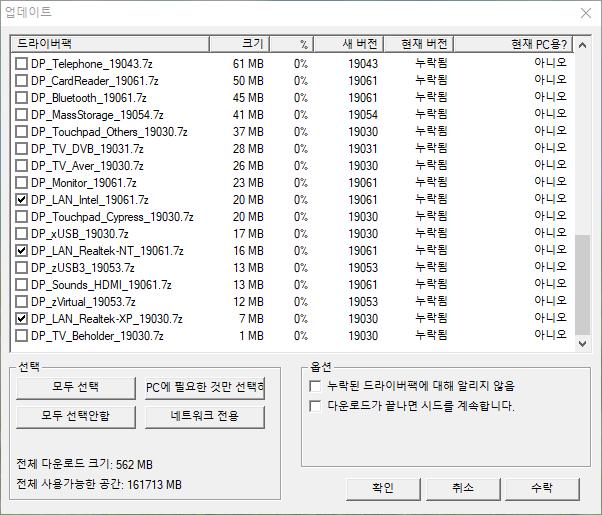The image size is (602, 515).
Task: Check the DP_Telephone_19043.7z checkbox
Action: tap(22, 64)
